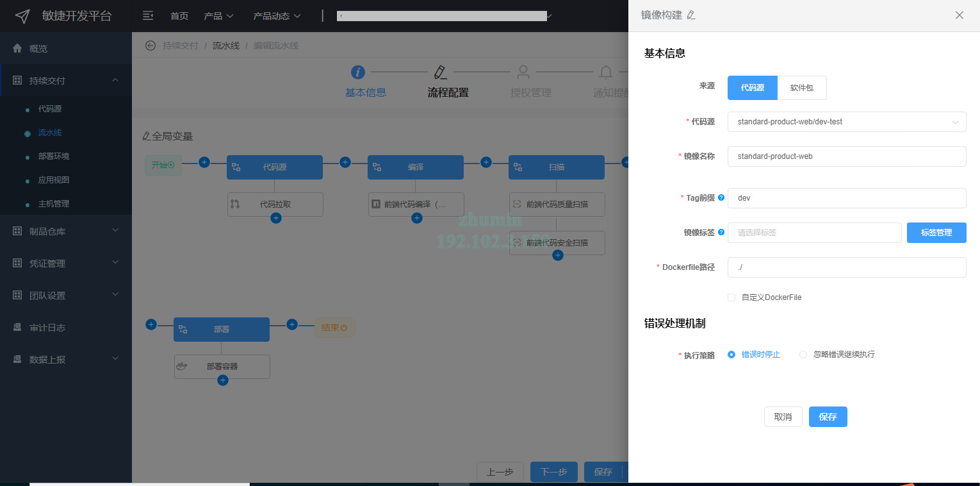Click the edit pencil next to 镜像构建
This screenshot has height=486, width=980.
click(x=690, y=15)
